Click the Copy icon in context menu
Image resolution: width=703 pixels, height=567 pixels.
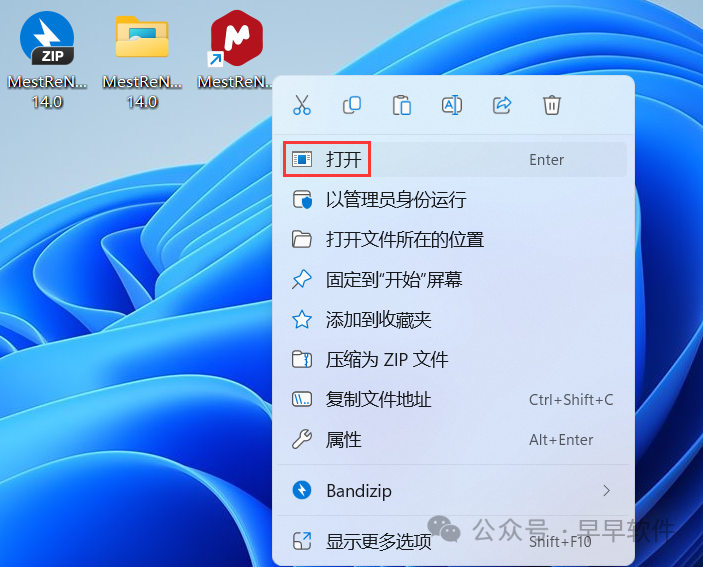pyautogui.click(x=352, y=105)
